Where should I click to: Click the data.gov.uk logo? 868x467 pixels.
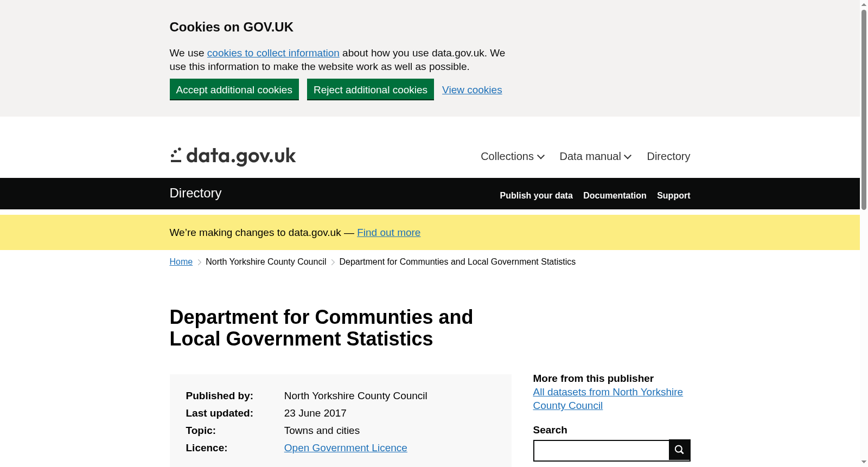click(x=233, y=156)
